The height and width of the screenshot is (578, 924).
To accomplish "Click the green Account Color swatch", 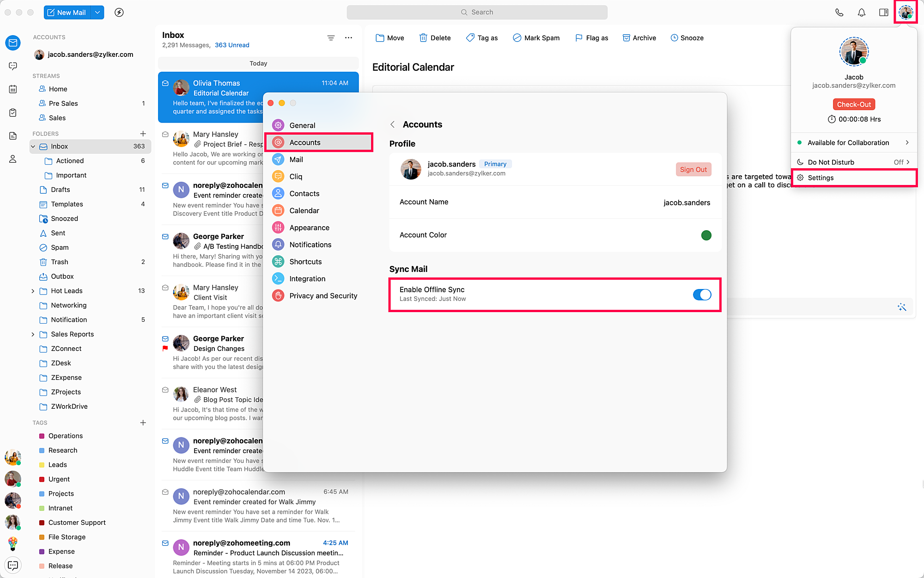I will (x=706, y=235).
